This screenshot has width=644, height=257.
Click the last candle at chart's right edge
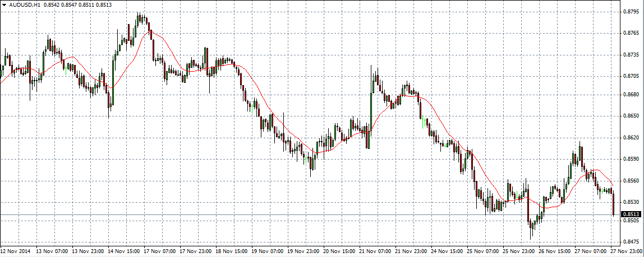coord(614,204)
